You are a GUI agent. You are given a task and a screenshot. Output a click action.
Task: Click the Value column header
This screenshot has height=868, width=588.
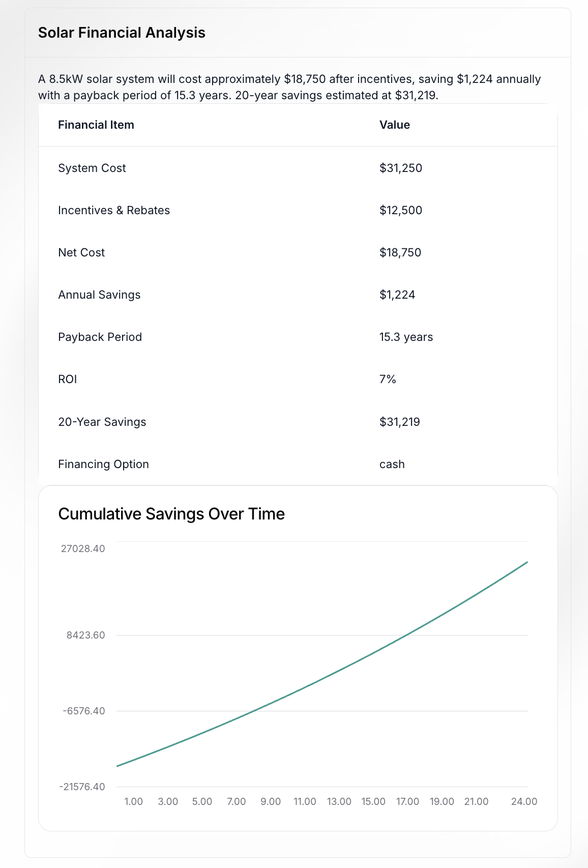coord(395,125)
